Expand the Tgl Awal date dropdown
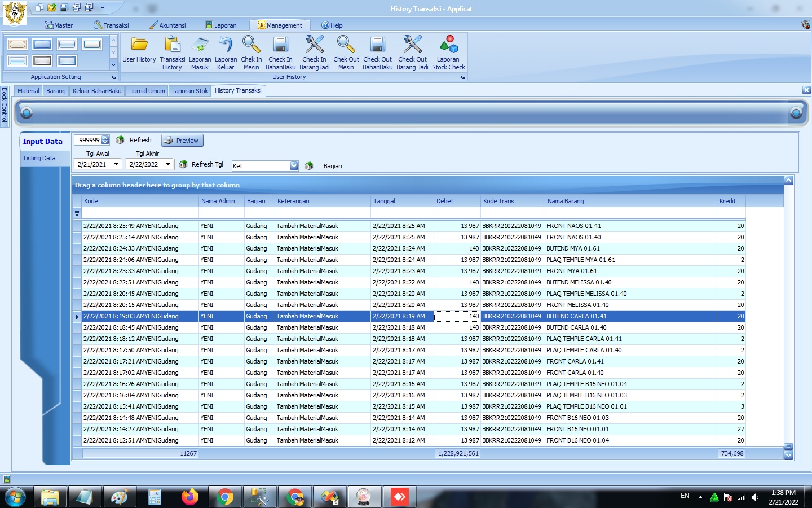This screenshot has height=508, width=812. (x=116, y=164)
